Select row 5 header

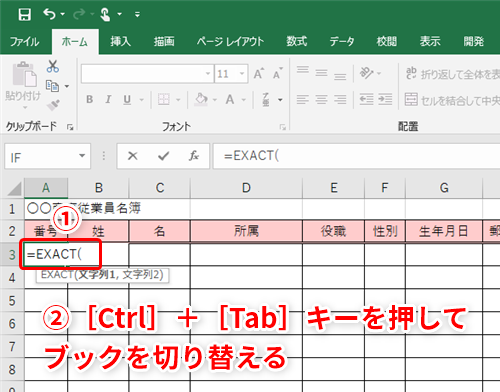[x=12, y=301]
